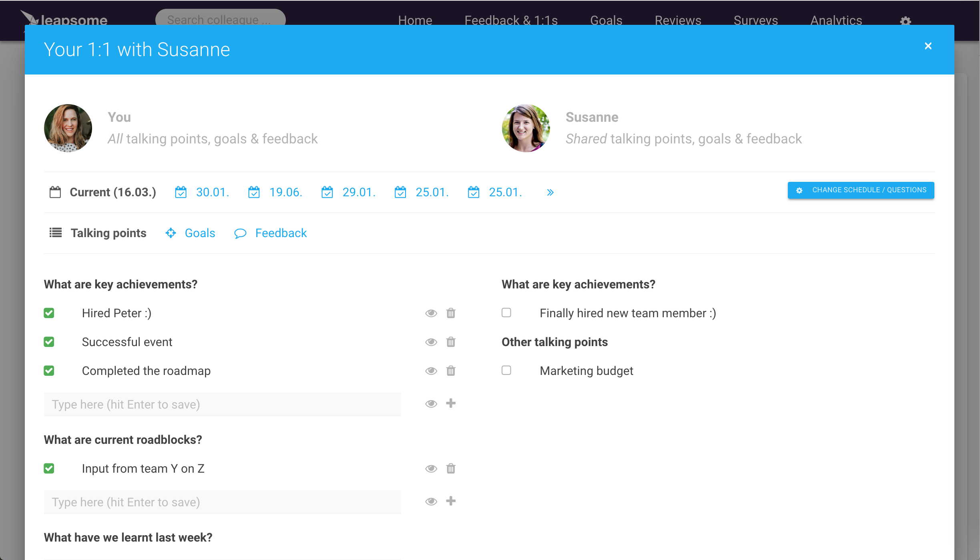Delete 'Completed the roadmap' via trash icon

pyautogui.click(x=451, y=371)
